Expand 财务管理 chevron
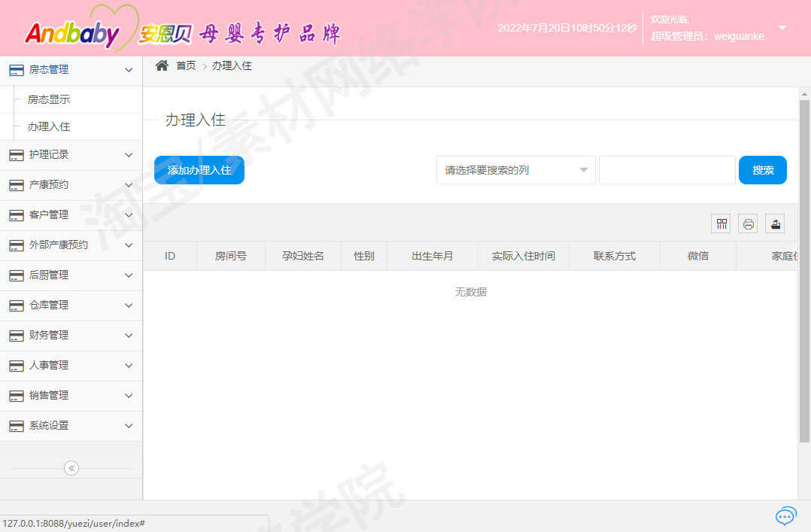The height and width of the screenshot is (532, 811). (x=129, y=336)
